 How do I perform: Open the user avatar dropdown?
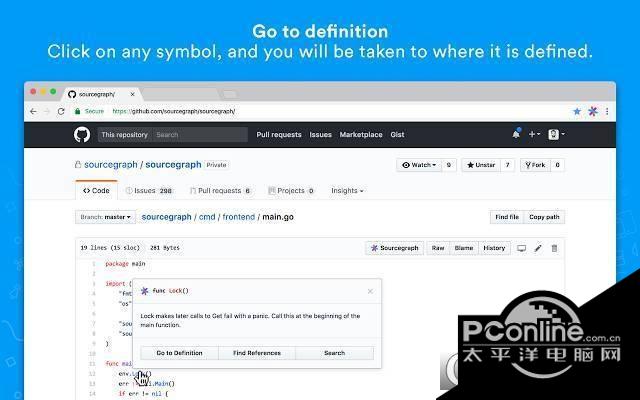tap(556, 134)
